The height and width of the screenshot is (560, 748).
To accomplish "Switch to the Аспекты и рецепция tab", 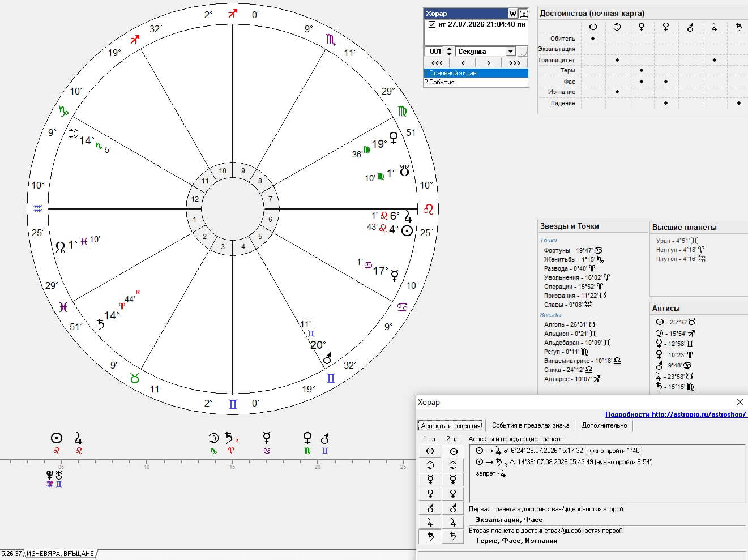I will pos(451,426).
